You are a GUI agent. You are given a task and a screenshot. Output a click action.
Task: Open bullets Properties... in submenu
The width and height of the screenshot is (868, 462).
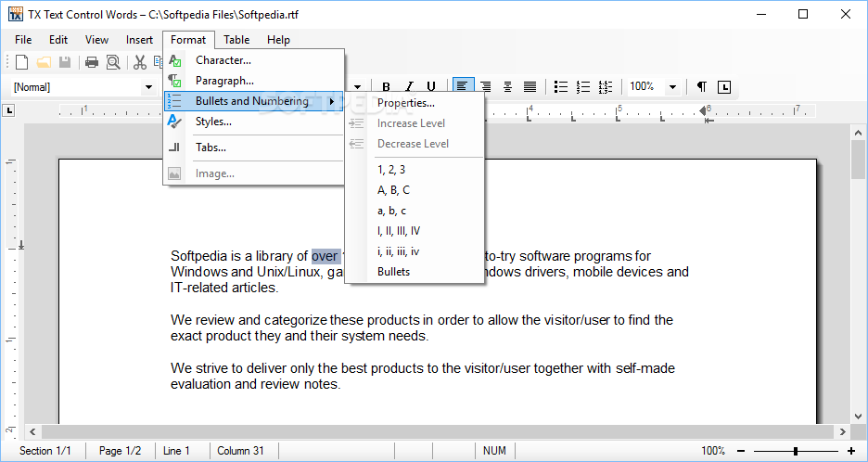click(x=415, y=103)
